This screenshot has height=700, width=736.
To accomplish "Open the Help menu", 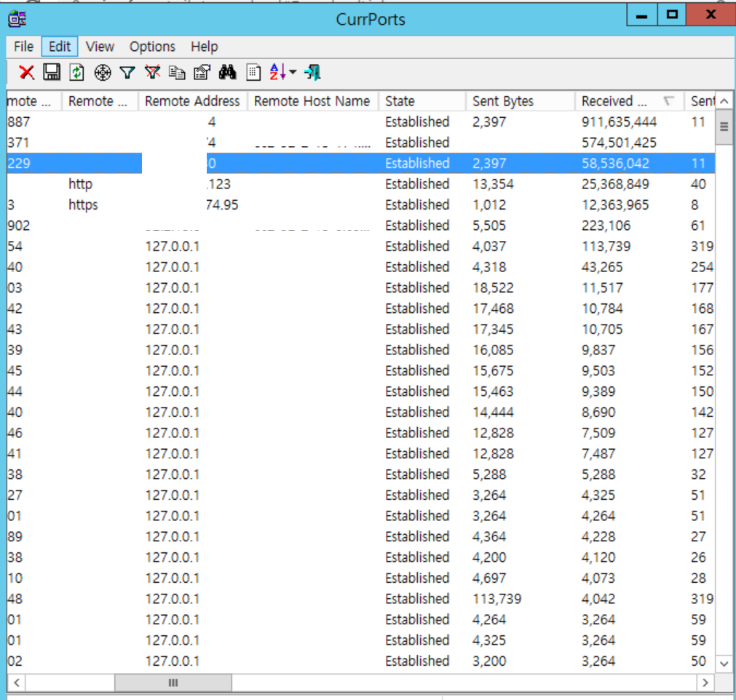I will point(204,47).
